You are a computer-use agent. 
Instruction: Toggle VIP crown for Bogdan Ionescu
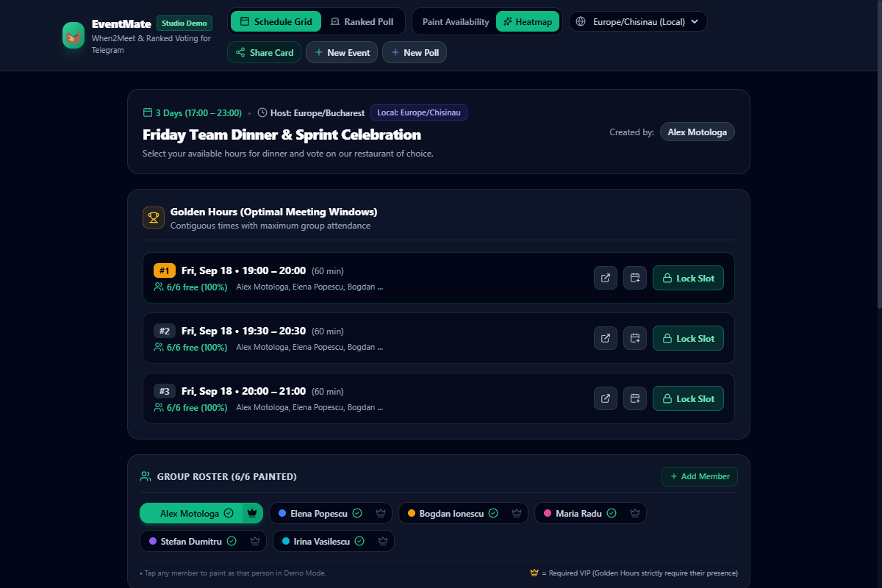(x=517, y=513)
